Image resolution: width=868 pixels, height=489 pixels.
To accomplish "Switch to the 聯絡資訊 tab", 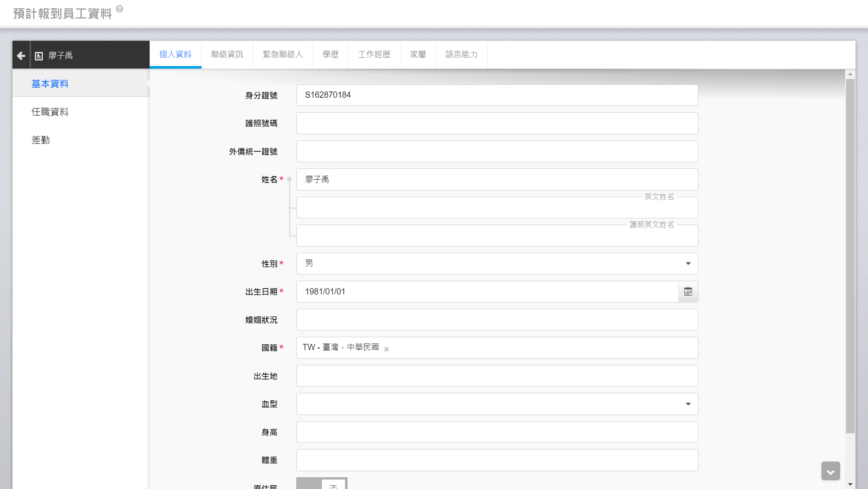I will [x=227, y=54].
